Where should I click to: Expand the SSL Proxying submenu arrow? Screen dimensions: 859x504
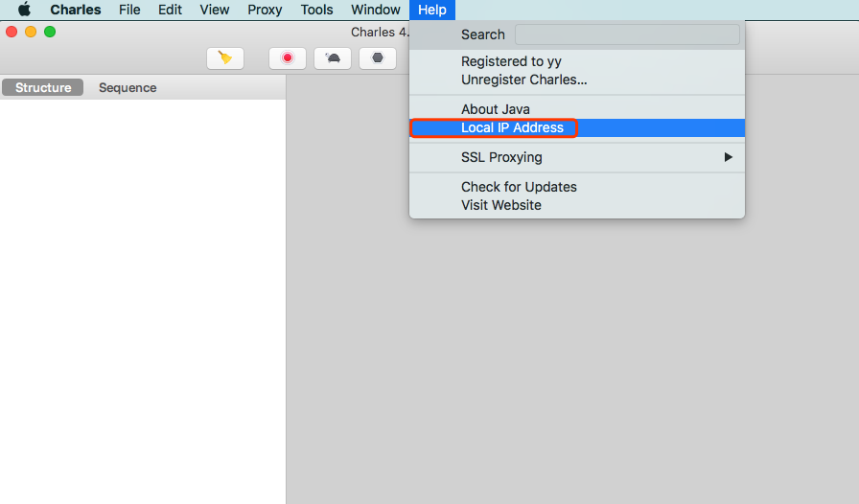click(729, 157)
